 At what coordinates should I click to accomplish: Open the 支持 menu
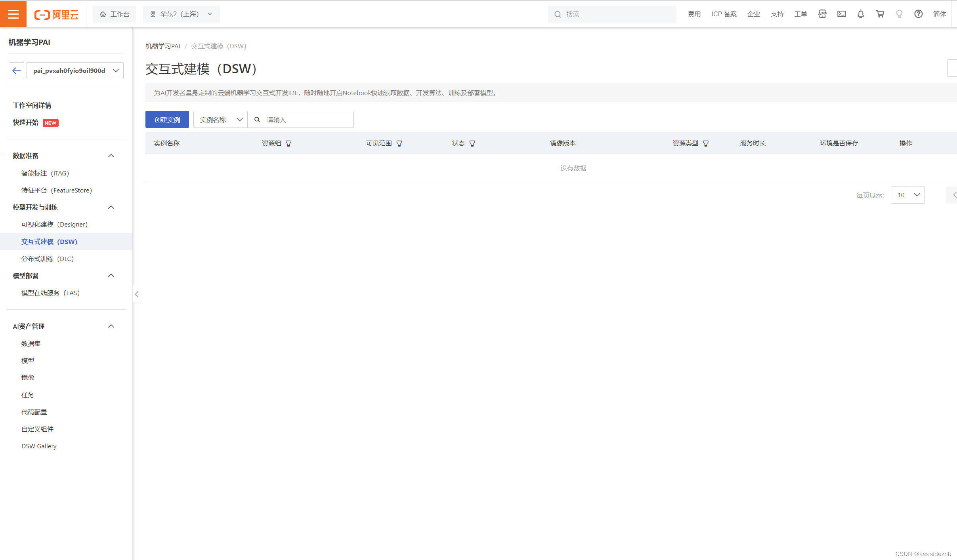(777, 14)
